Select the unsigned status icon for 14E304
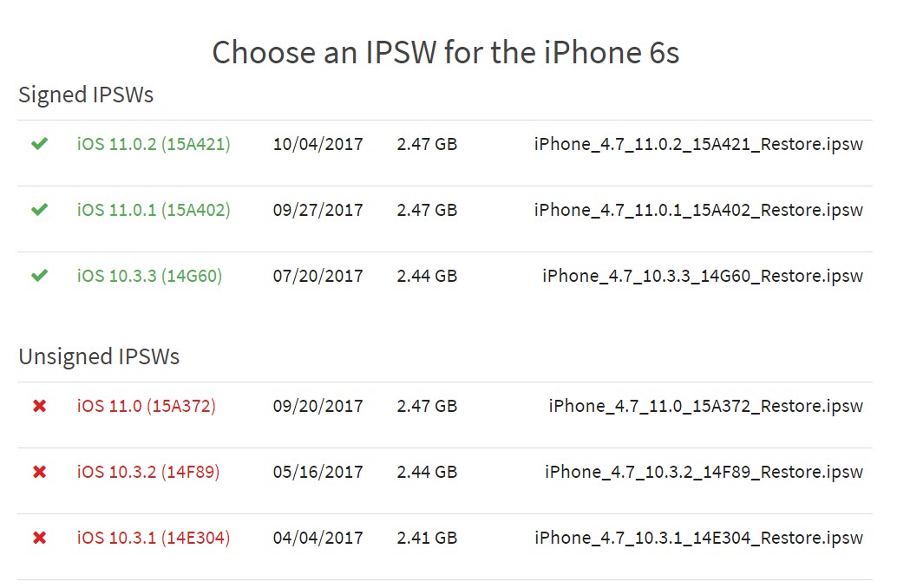Screen dimensions: 897x588 [38, 538]
